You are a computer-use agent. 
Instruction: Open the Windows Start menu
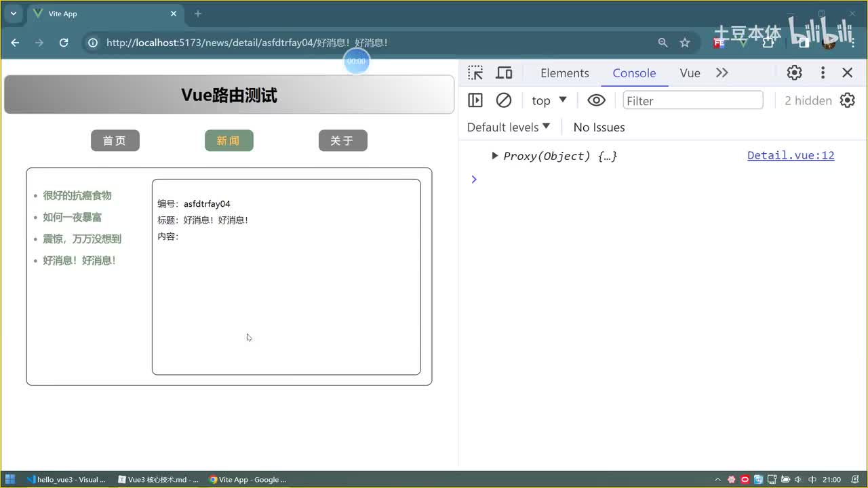click(x=10, y=479)
